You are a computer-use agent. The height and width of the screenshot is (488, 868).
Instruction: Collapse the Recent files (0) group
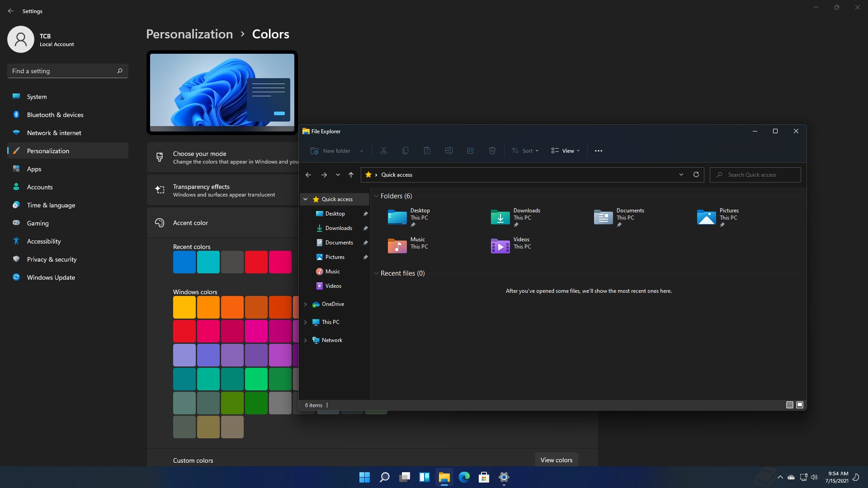click(x=376, y=273)
